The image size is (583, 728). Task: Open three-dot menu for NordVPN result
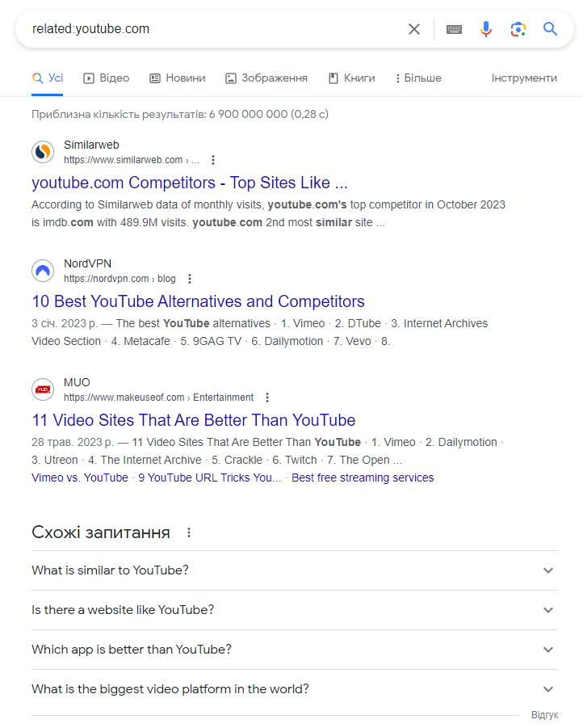pos(190,279)
